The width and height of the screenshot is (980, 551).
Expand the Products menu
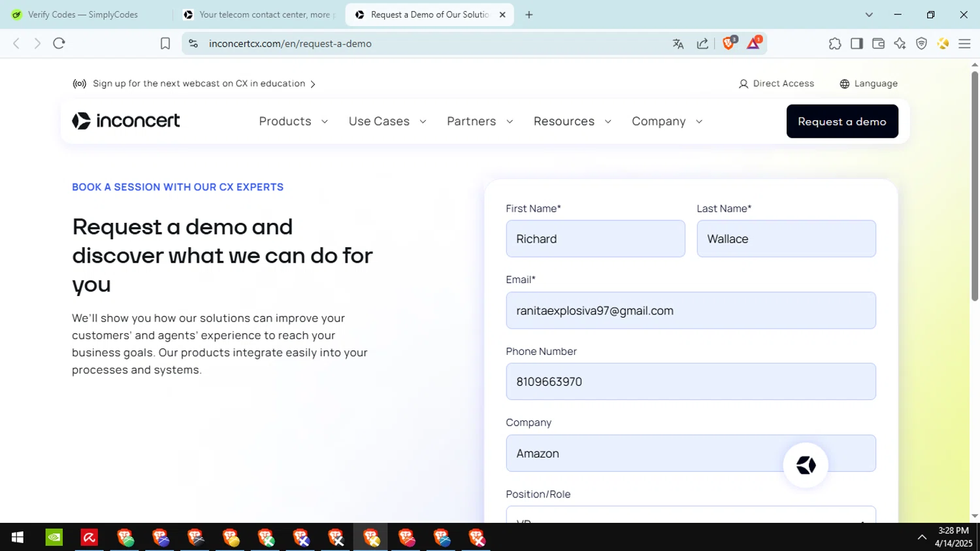point(293,122)
